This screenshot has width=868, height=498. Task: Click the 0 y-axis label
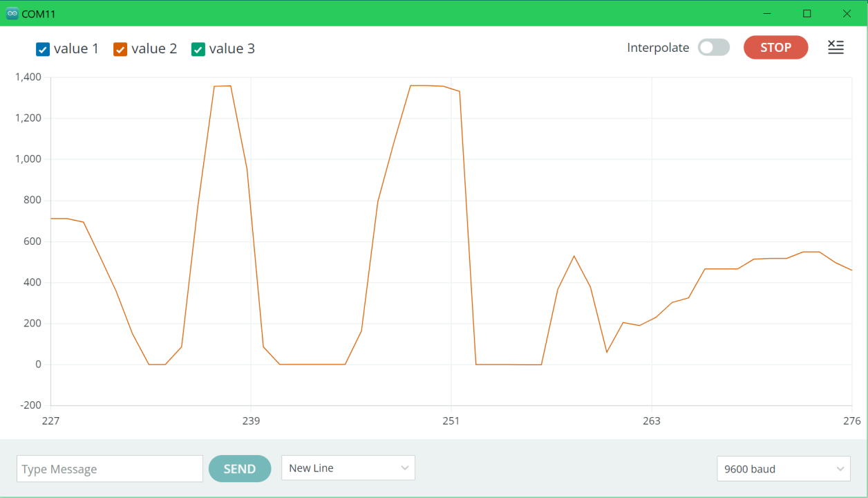pyautogui.click(x=38, y=365)
